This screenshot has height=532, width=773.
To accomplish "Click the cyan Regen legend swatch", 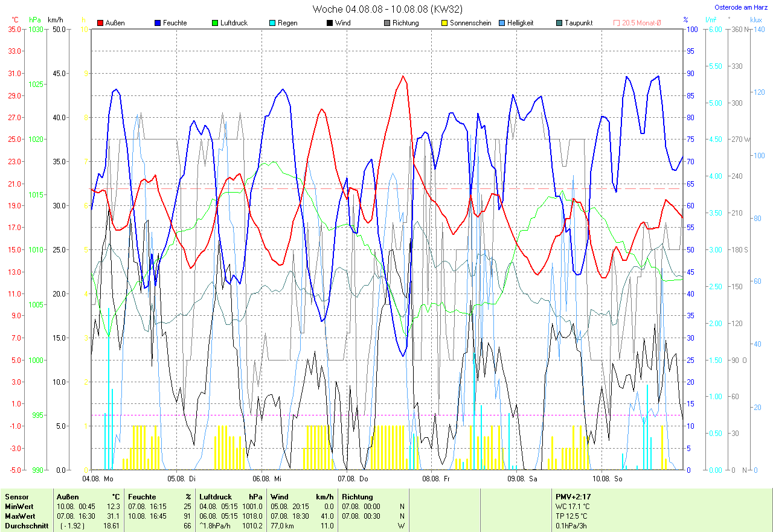I will (272, 23).
